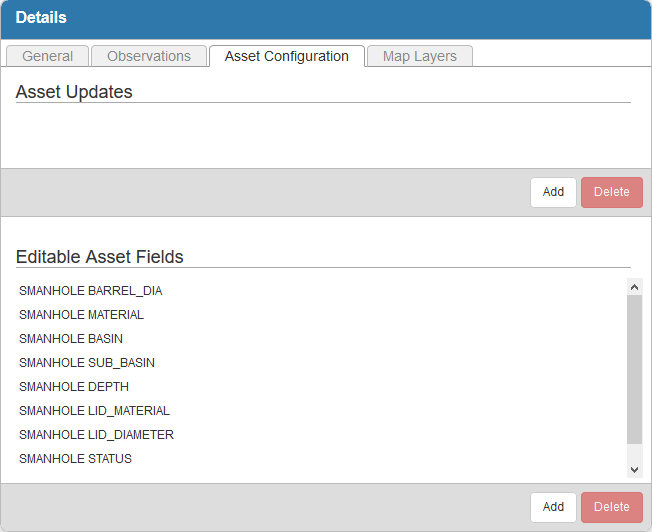Open the Observations tab
Screen dimensions: 652x532
point(149,56)
